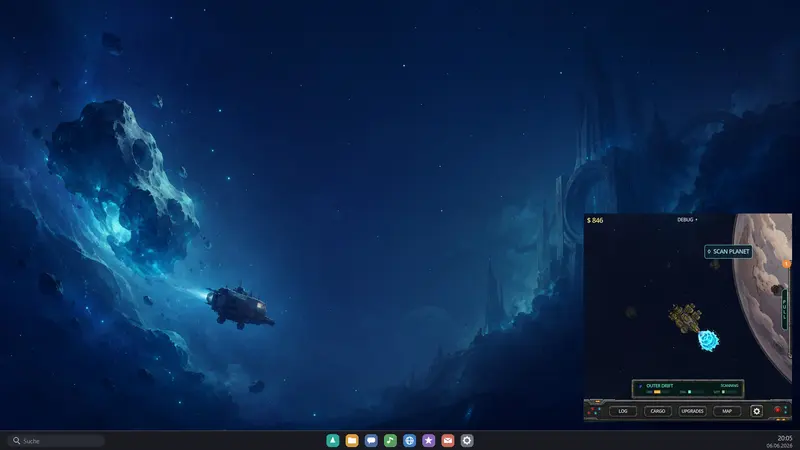800x450 pixels.
Task: Toggle the vertical PULL switch
Action: 785,309
